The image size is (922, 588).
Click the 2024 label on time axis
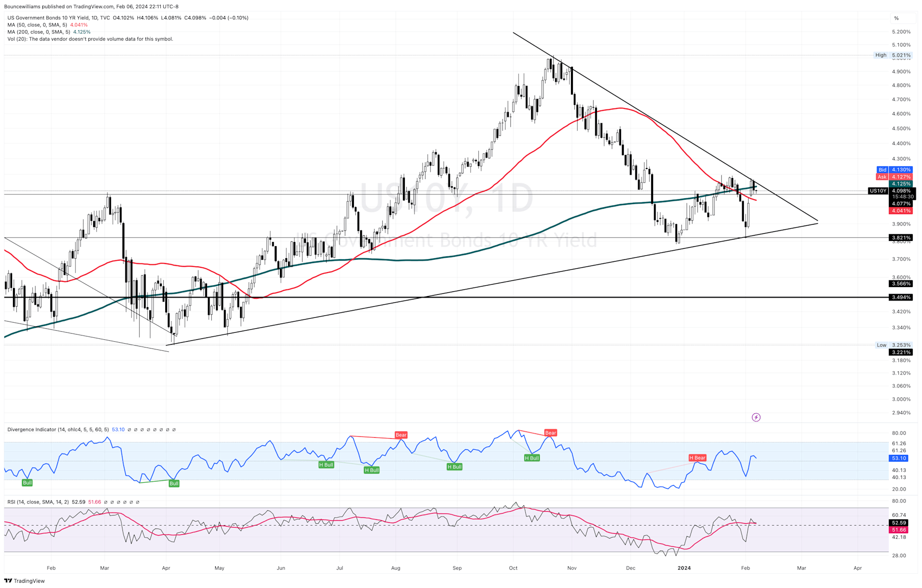pos(684,568)
